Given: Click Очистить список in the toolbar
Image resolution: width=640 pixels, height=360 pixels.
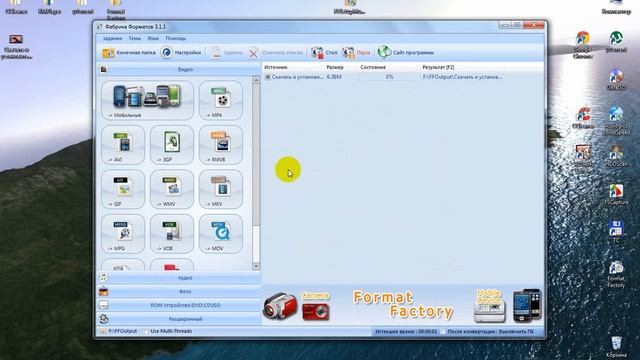Looking at the screenshot, I should [x=276, y=53].
